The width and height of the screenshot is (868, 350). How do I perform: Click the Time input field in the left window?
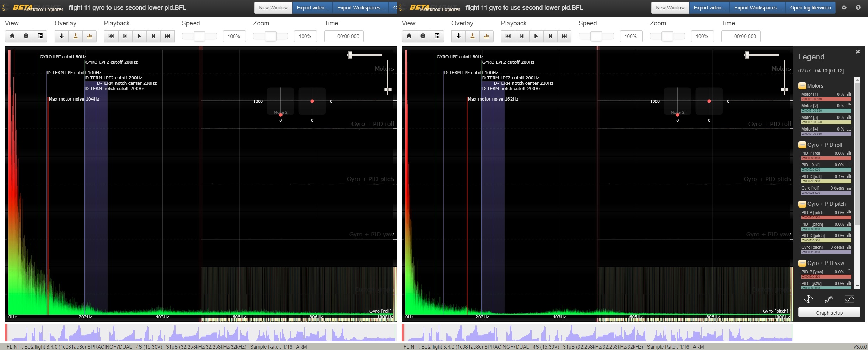click(344, 36)
